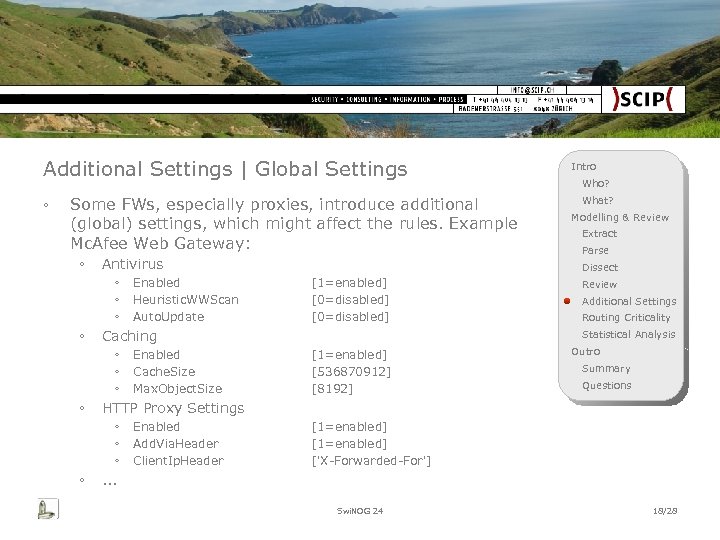The height and width of the screenshot is (540, 720).
Task: Click the Enabled entry under Antivirus
Action: pyautogui.click(x=156, y=283)
